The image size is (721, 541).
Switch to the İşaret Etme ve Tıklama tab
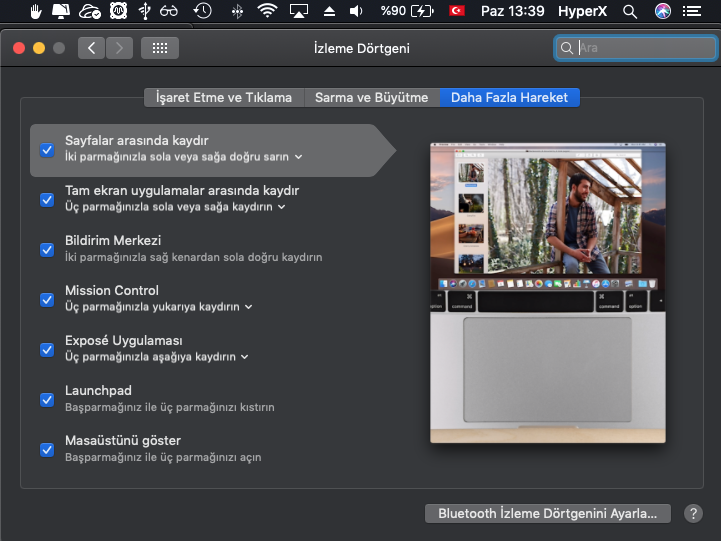[x=224, y=97]
